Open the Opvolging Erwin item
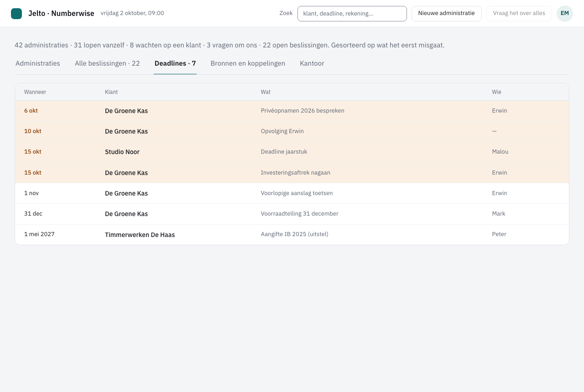 coord(282,131)
